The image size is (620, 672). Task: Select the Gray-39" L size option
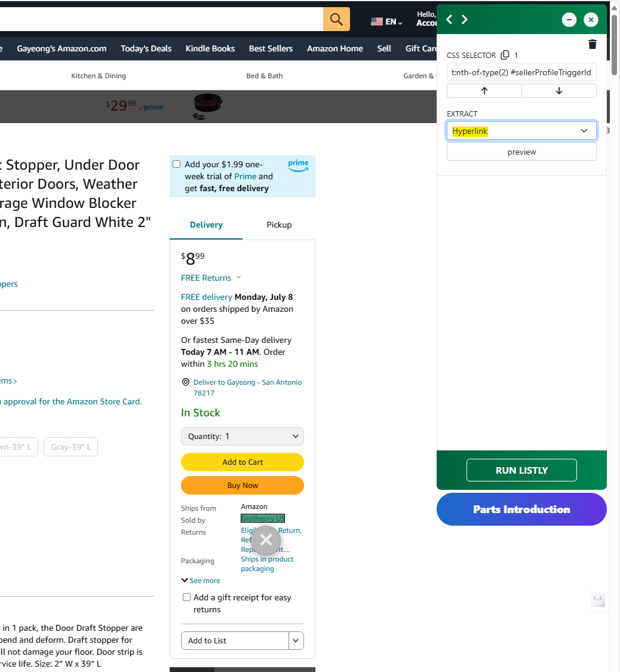coord(70,447)
